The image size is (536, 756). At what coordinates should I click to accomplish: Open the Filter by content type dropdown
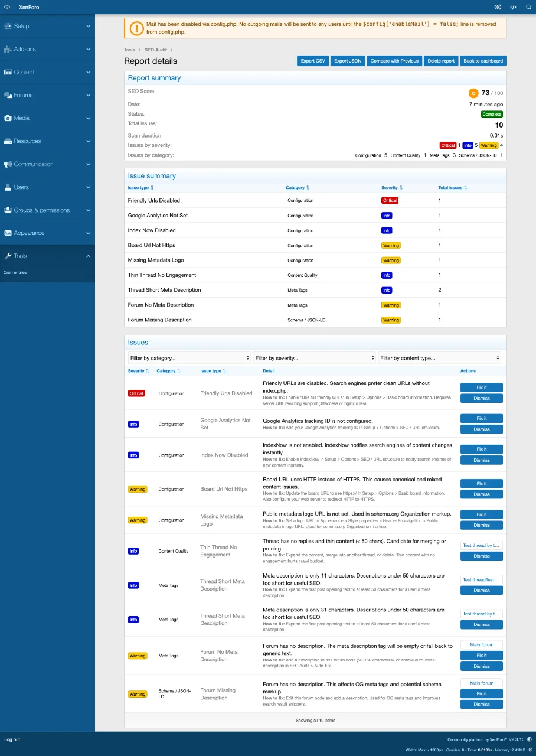(440, 358)
